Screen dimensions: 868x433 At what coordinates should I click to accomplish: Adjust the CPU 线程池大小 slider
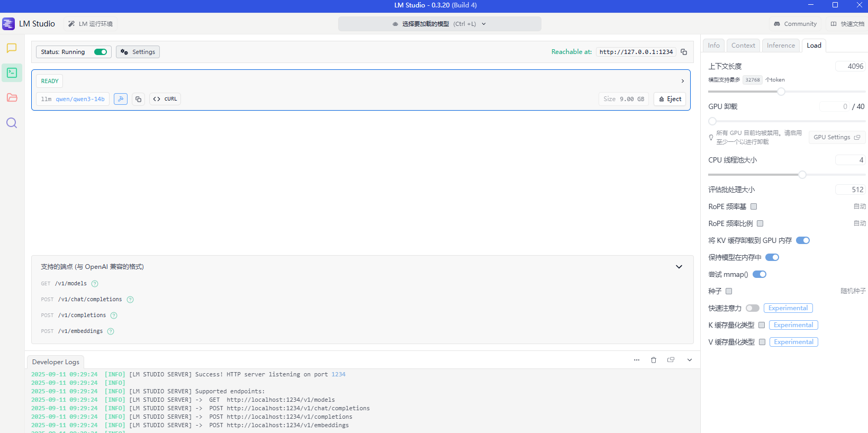(x=802, y=175)
